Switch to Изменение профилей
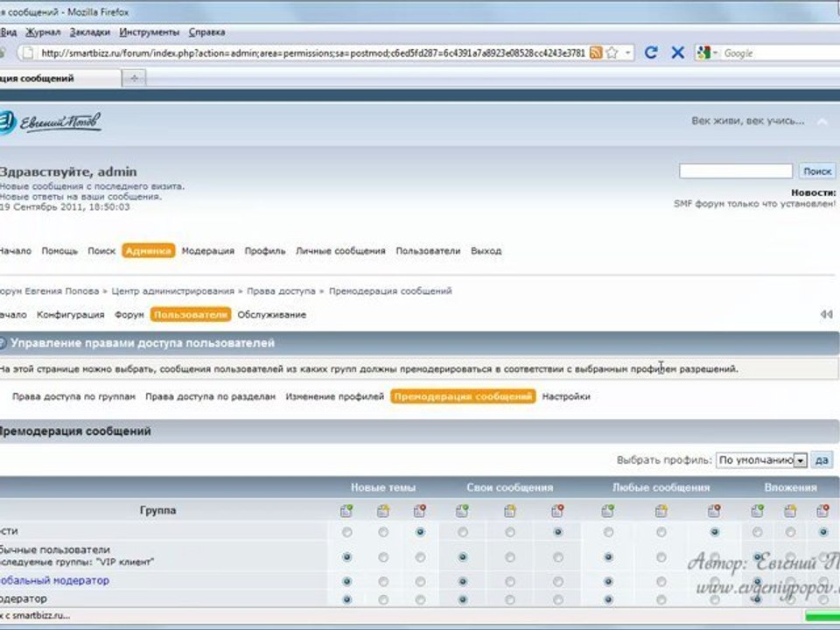Screen dimensions: 840x630 pyautogui.click(x=334, y=396)
